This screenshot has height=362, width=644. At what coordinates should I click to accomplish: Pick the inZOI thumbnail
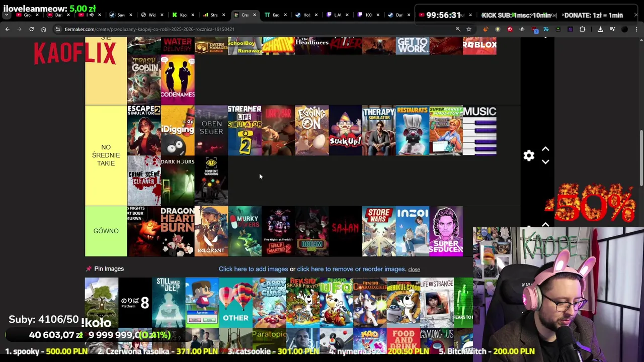[413, 231]
